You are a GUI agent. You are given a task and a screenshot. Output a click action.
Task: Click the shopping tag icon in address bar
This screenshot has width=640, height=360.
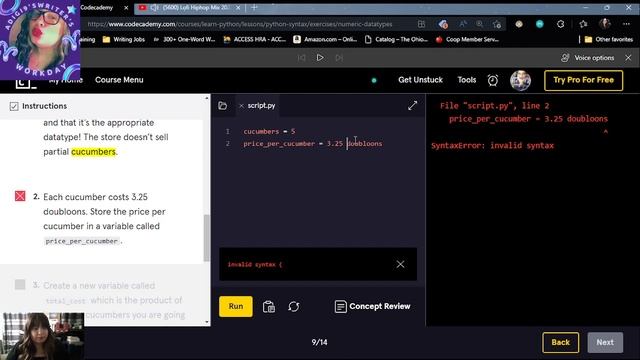[443, 24]
